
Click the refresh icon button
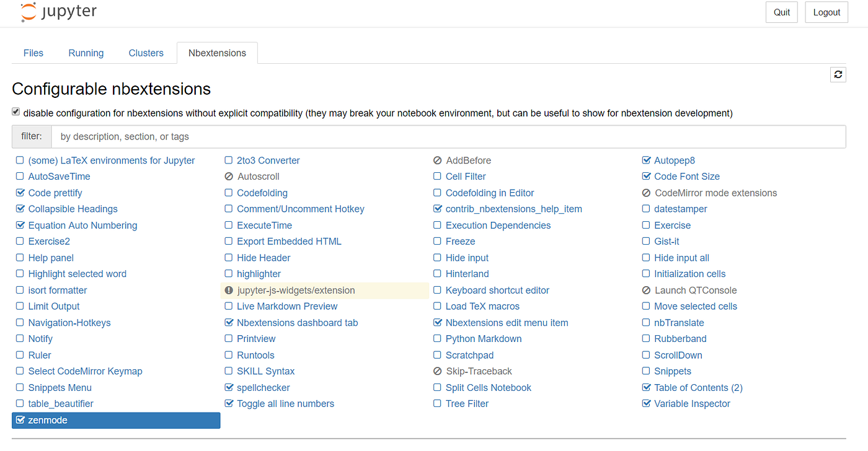pyautogui.click(x=838, y=74)
